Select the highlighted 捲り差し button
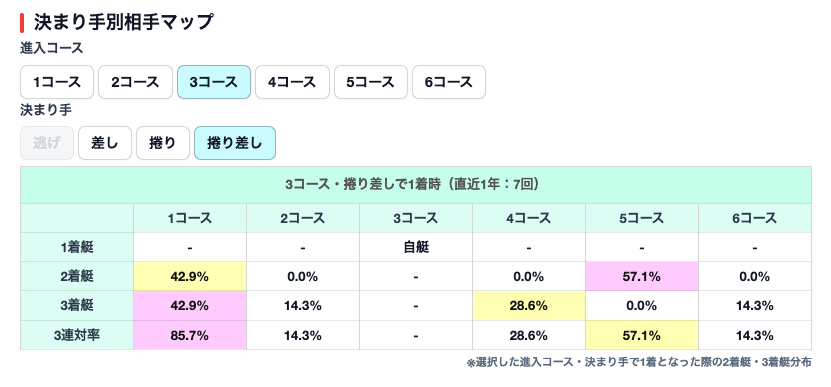This screenshot has height=387, width=831. tap(235, 143)
